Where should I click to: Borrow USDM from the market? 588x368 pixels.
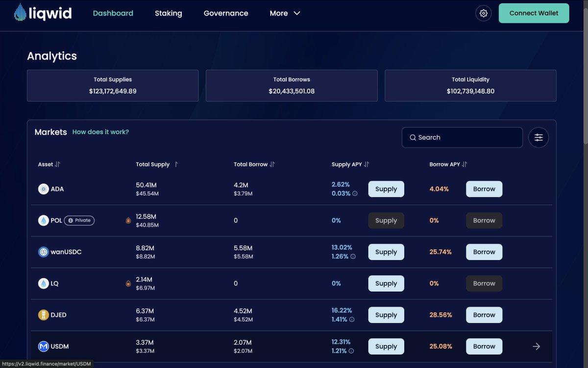(x=484, y=346)
